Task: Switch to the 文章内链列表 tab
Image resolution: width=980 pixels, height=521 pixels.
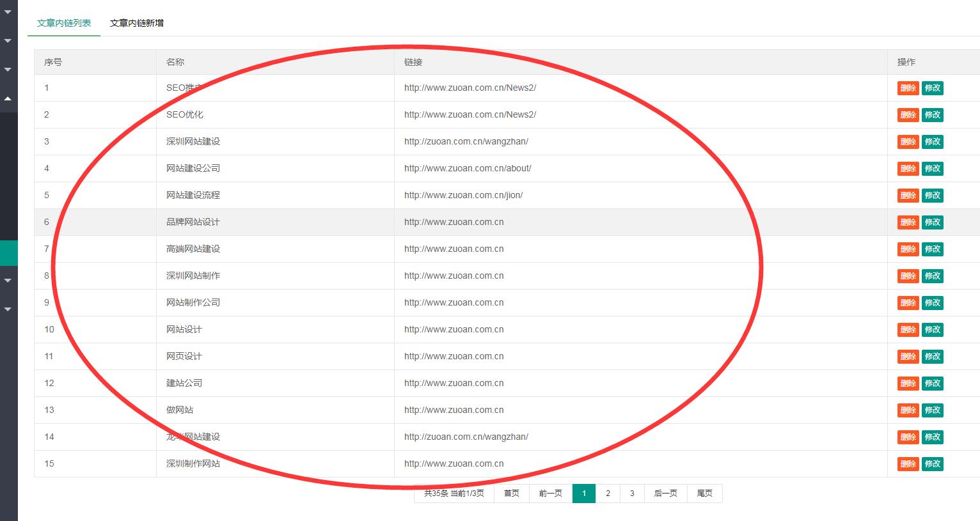Action: (64, 23)
